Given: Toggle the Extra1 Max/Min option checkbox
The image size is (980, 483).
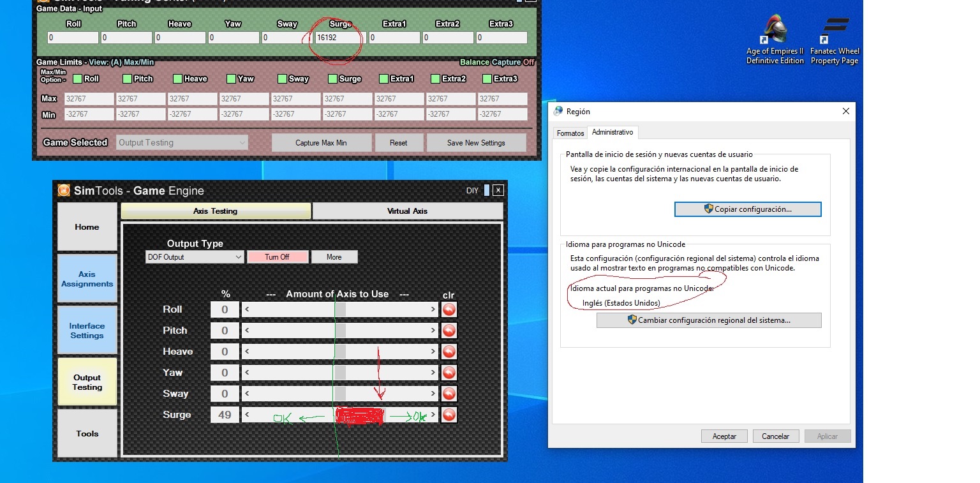Looking at the screenshot, I should click(x=383, y=79).
